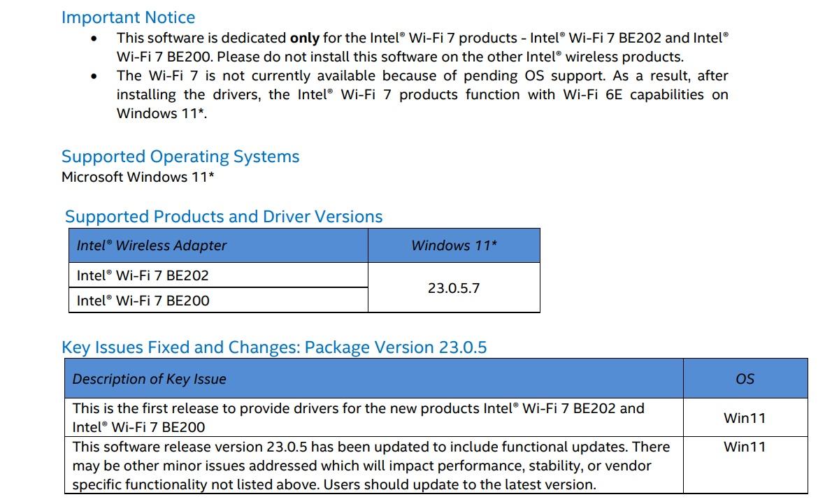Click the Important Notice heading
Image resolution: width=839 pixels, height=504 pixels.
[128, 17]
